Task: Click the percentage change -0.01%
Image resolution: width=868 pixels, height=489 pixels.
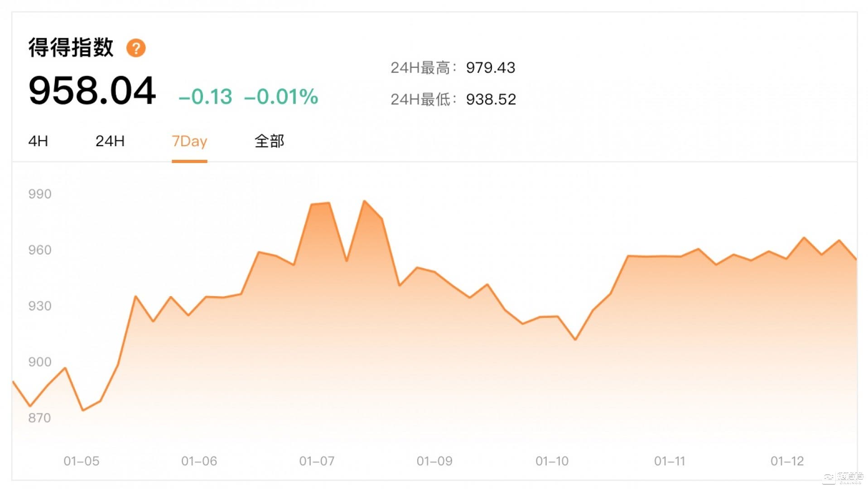Action: tap(280, 96)
